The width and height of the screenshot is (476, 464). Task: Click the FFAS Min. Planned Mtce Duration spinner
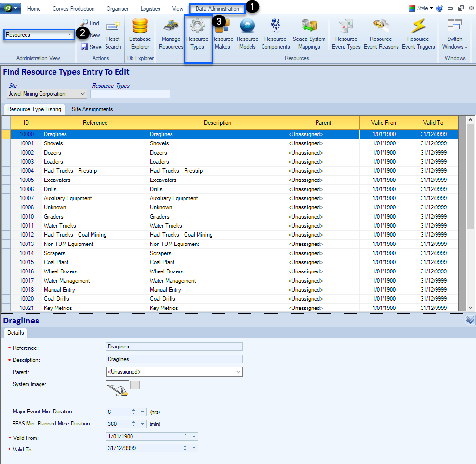133,424
